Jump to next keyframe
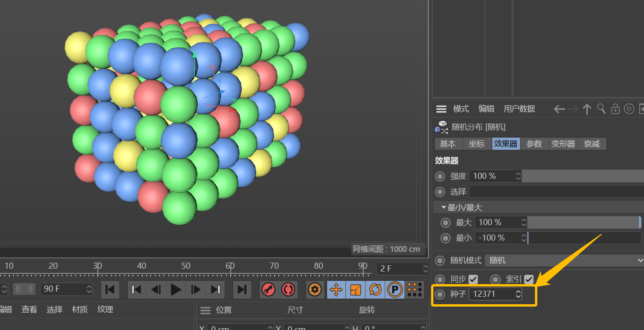This screenshot has width=644, height=330. [215, 289]
